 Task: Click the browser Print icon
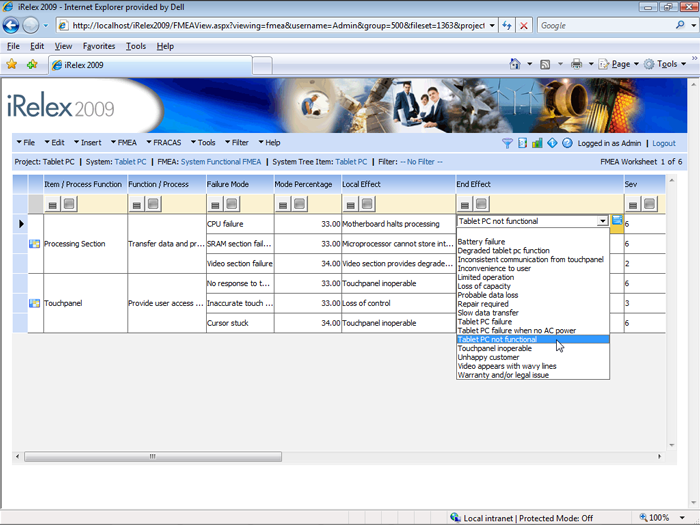point(576,64)
